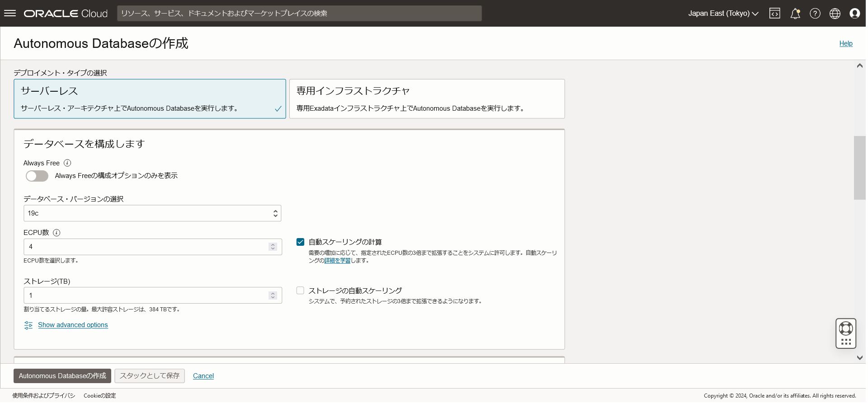Click the ストレージ(TB) input field
Screen dimensions: 868x403
(x=153, y=295)
